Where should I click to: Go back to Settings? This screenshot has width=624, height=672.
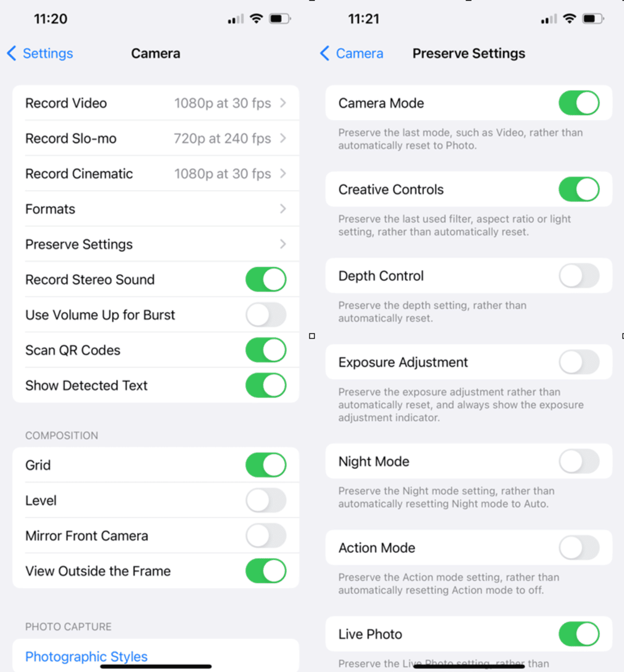point(40,53)
